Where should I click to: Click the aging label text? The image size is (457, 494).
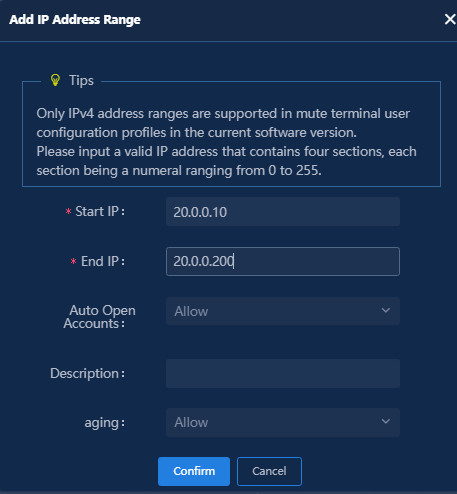click(x=105, y=423)
